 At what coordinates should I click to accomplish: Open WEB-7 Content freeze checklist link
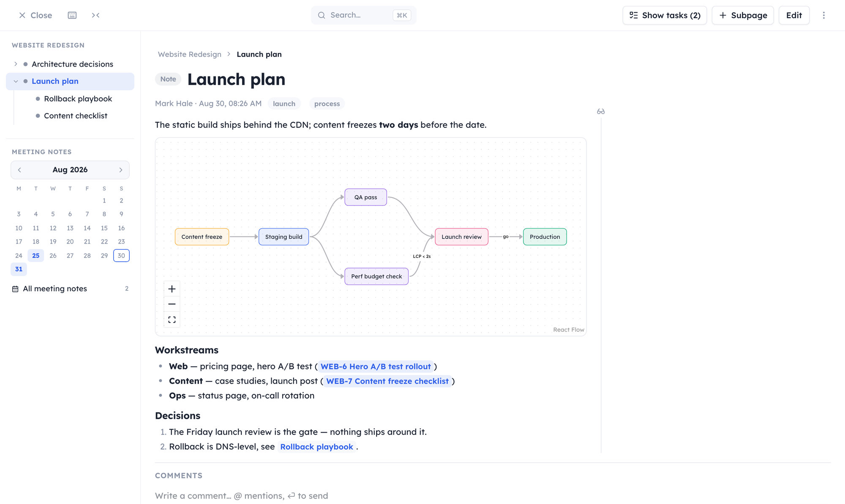click(387, 381)
